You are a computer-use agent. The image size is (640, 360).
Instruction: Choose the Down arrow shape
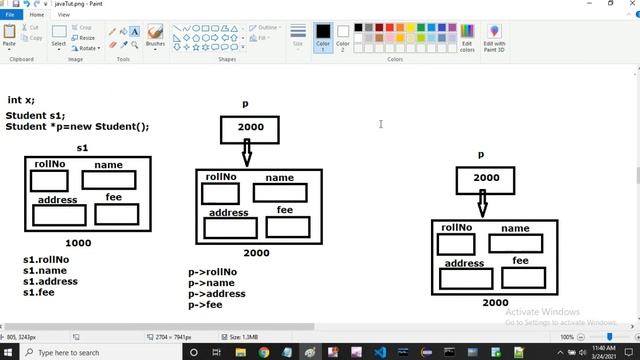tap(177, 47)
